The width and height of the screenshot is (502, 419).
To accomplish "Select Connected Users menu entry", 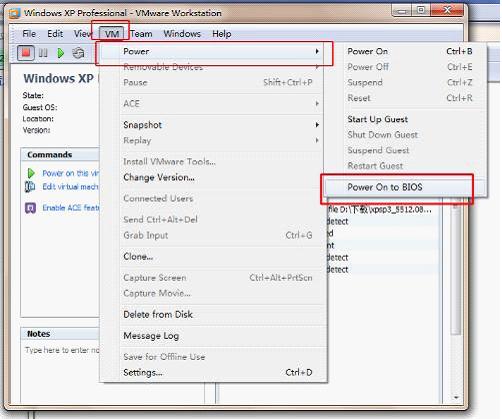I will click(212, 198).
